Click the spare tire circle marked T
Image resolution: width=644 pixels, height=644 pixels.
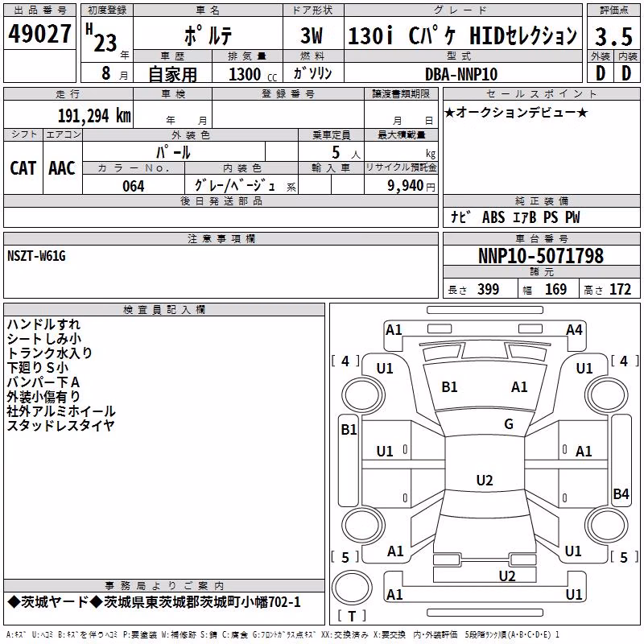(352, 588)
